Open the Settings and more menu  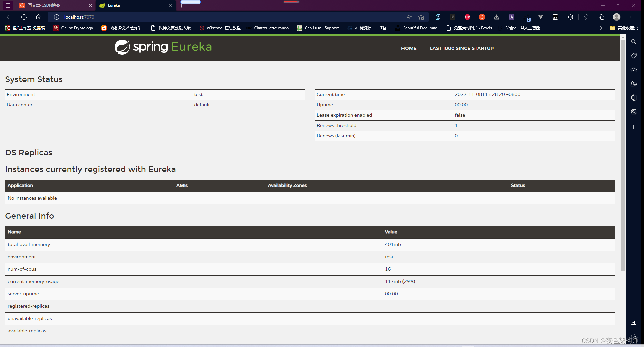point(632,17)
